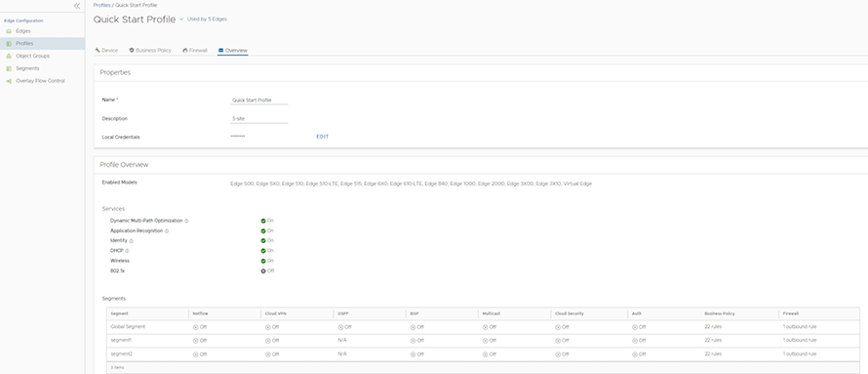Open Profiles in the sidebar

[x=24, y=43]
